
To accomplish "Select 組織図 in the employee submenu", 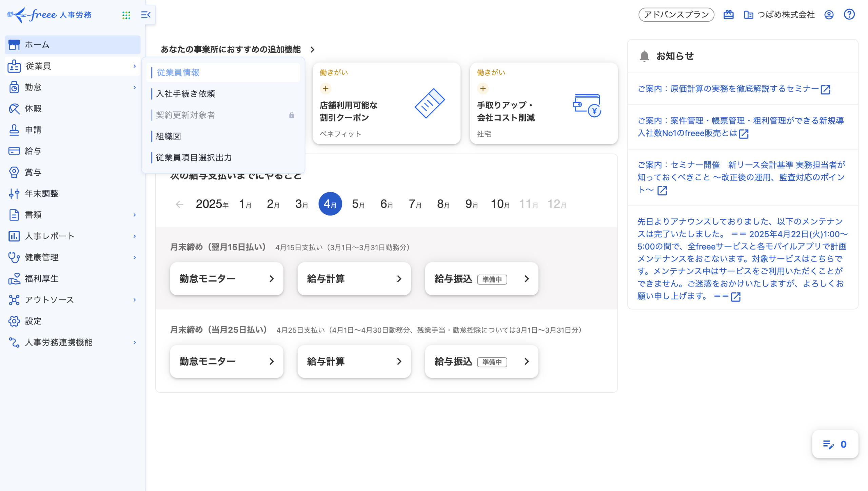I will tap(169, 136).
